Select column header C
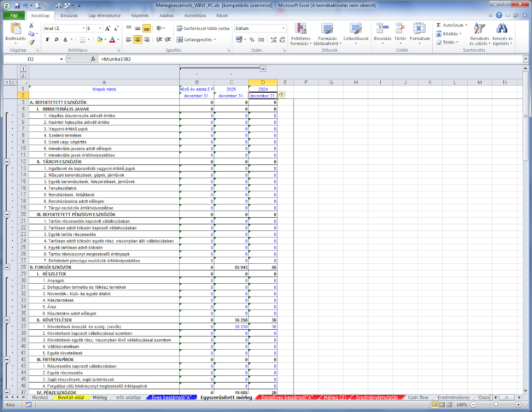The height and width of the screenshot is (412, 532). click(231, 82)
